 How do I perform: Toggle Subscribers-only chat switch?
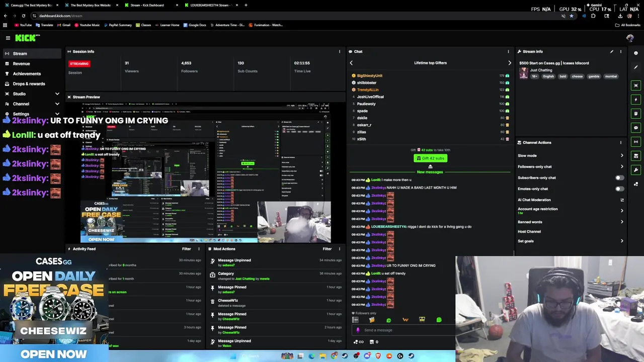(619, 177)
